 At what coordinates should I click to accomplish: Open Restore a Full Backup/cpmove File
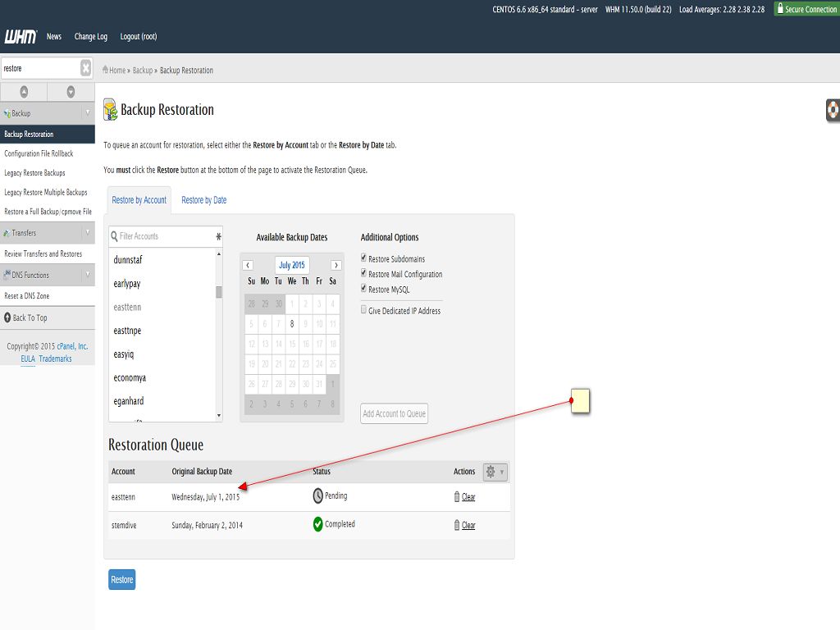[47, 211]
